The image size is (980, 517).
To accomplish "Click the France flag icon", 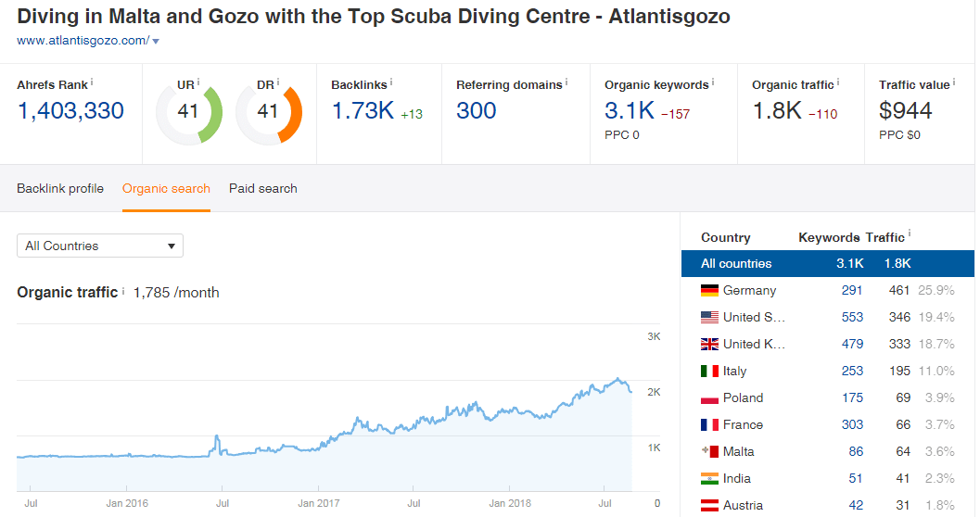I will tap(709, 424).
